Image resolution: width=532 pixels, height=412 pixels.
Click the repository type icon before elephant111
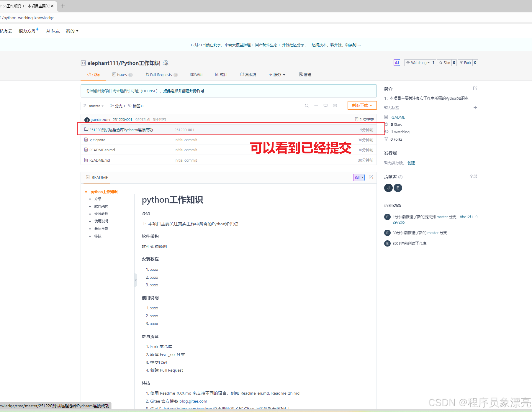83,63
